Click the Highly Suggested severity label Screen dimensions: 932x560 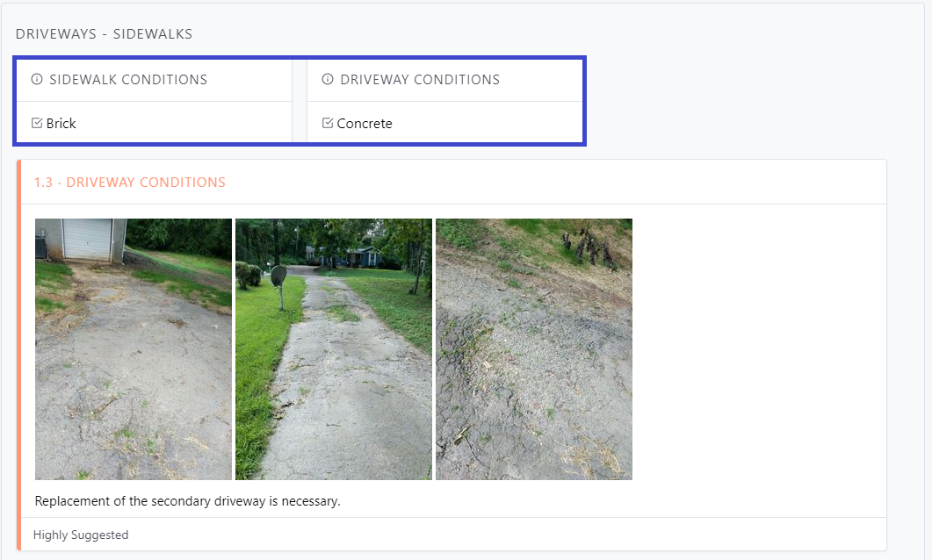pyautogui.click(x=81, y=535)
